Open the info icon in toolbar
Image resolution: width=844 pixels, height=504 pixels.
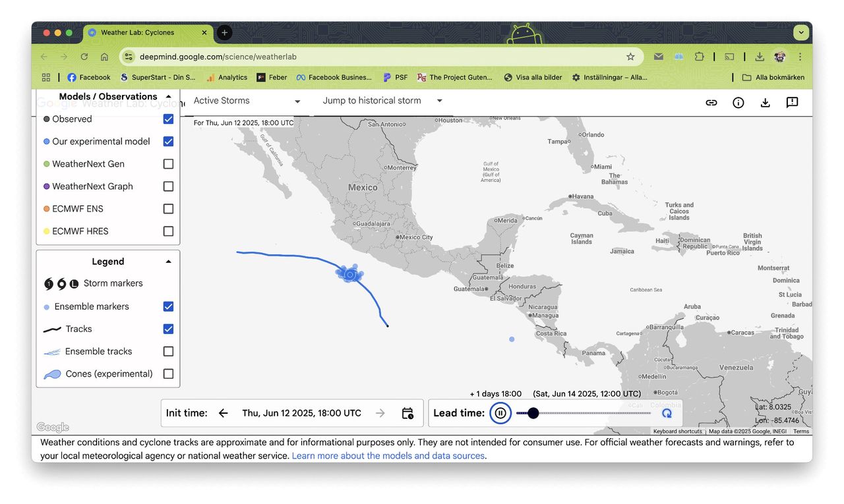click(x=738, y=103)
